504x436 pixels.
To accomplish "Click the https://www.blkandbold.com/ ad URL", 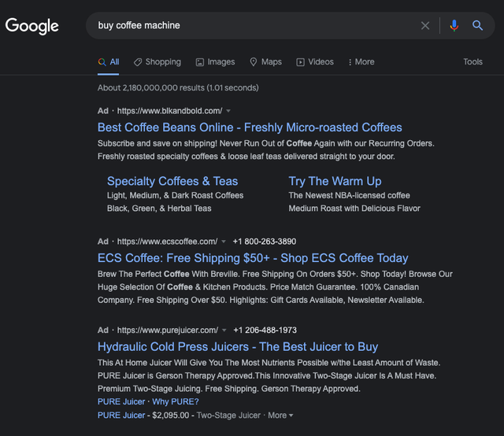I will point(169,111).
